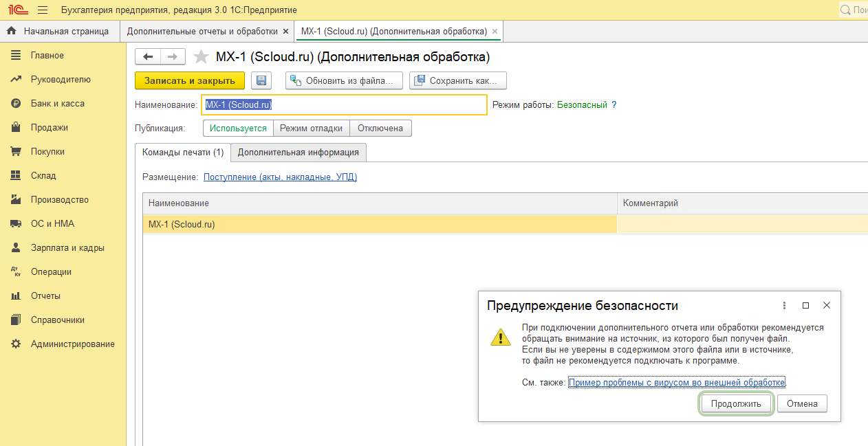Open the Дополнительная информация tab
The width and height of the screenshot is (868, 446).
click(x=299, y=152)
